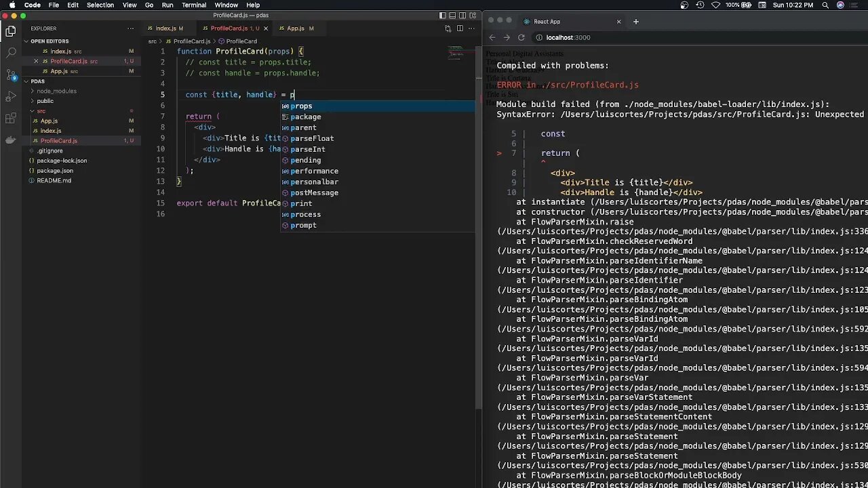Open a new browser tab
Image resolution: width=868 pixels, height=488 pixels.
pyautogui.click(x=635, y=22)
